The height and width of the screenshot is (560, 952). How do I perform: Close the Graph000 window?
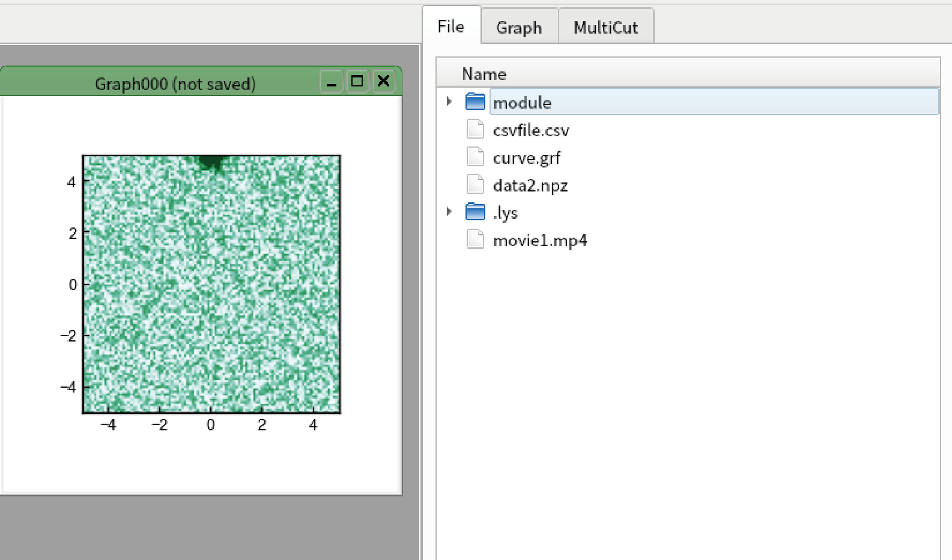[x=384, y=81]
